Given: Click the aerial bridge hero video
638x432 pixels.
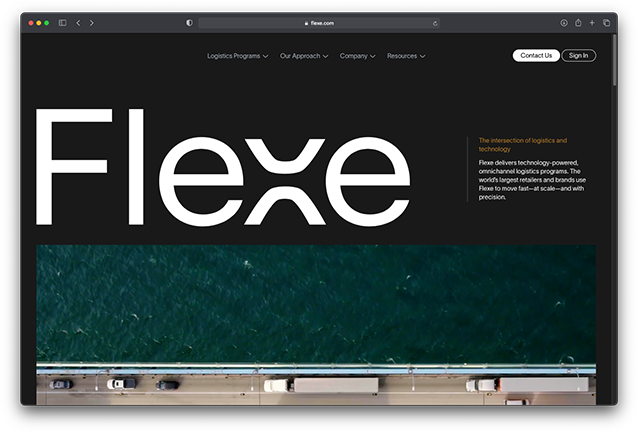Looking at the screenshot, I should (x=316, y=325).
